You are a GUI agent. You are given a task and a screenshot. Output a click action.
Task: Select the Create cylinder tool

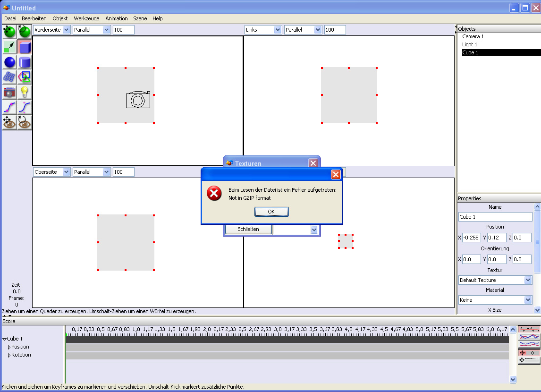(x=25, y=62)
